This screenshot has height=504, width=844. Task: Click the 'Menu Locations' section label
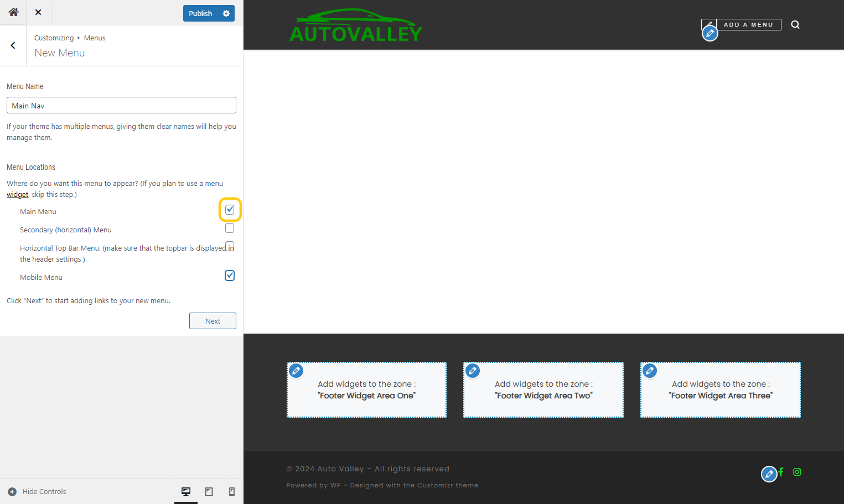(x=31, y=167)
